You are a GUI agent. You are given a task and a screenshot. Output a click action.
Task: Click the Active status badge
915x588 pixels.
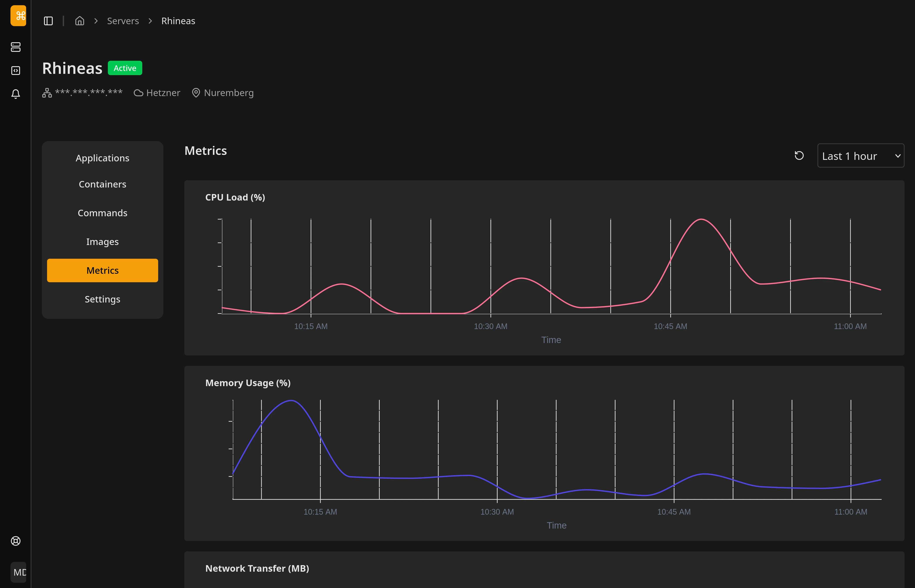point(125,68)
